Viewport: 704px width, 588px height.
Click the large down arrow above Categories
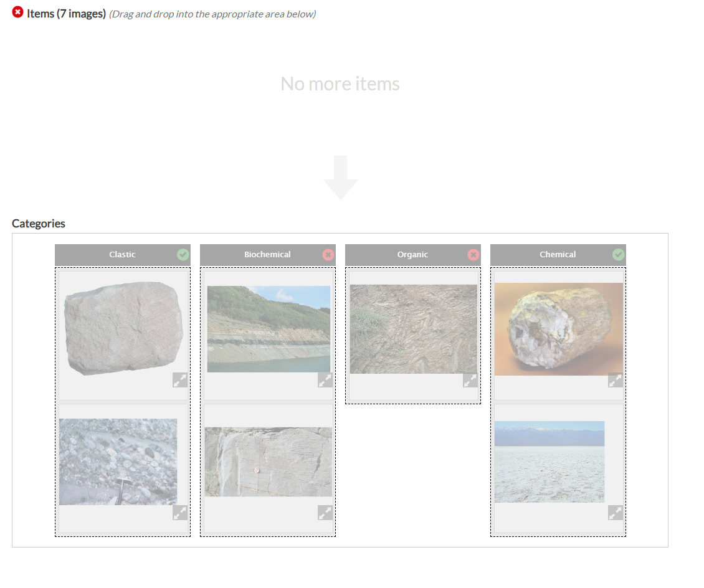341,178
